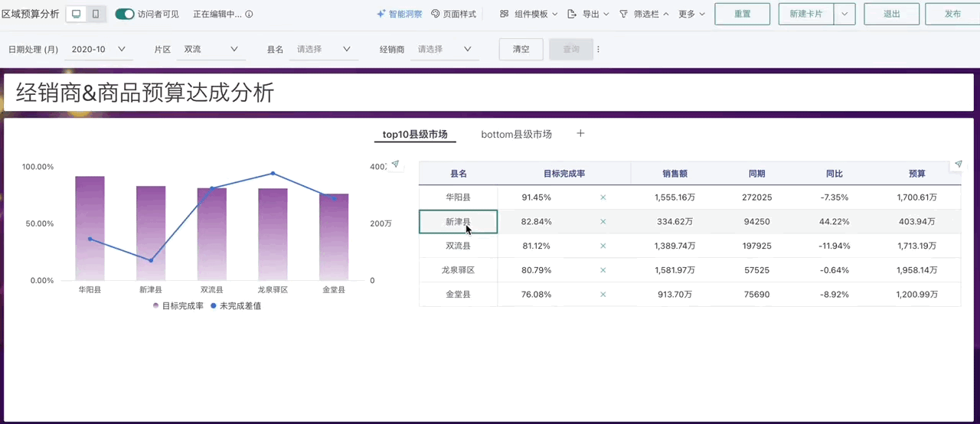Open 智能洞察 smart insights
Viewport: 980px width, 424px height.
click(399, 14)
